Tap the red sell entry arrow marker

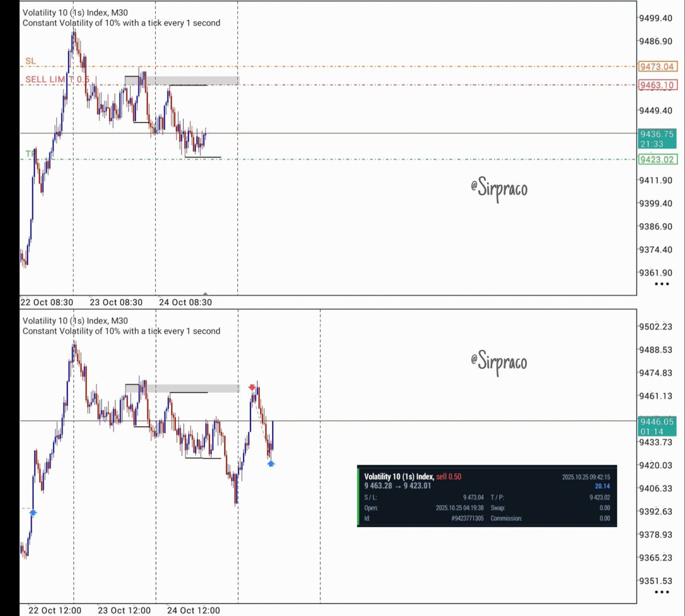252,388
